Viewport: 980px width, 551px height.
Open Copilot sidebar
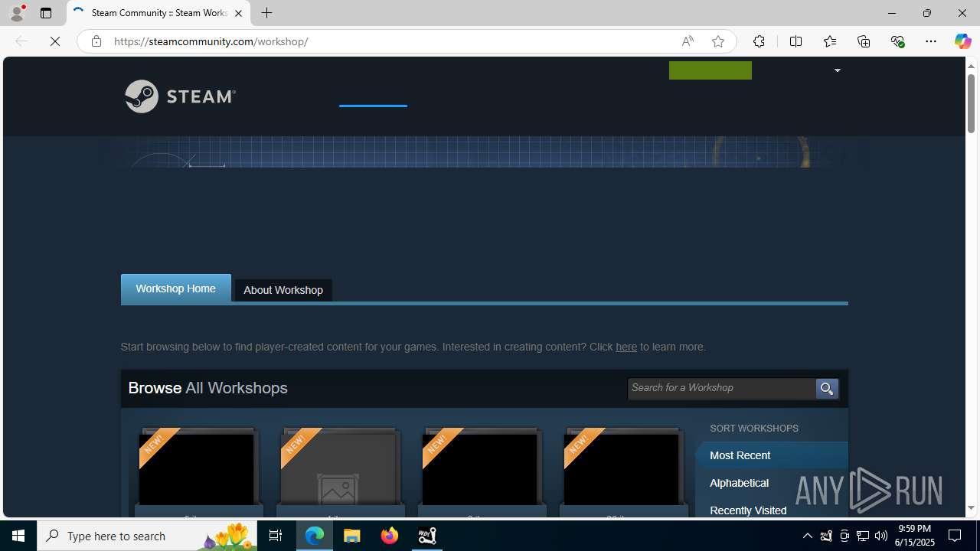[x=962, y=41]
